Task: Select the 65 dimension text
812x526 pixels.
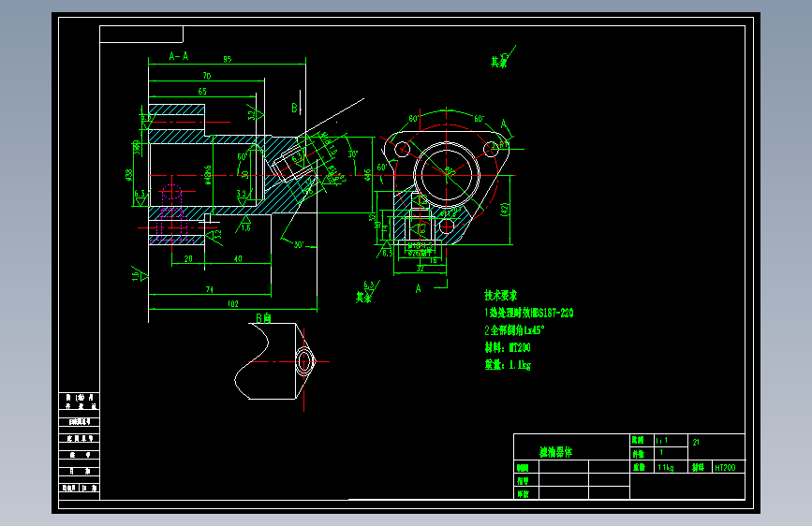Action: click(202, 92)
